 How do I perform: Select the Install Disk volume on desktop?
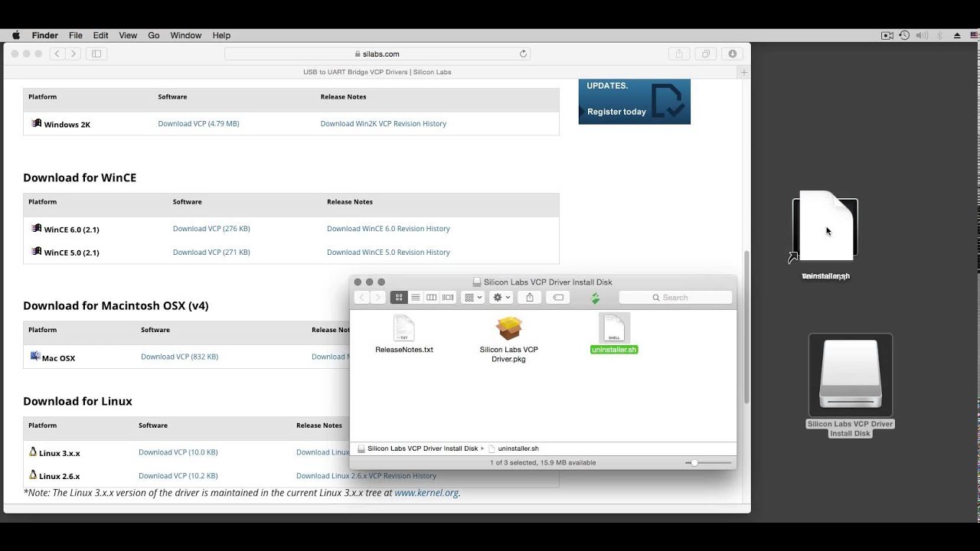click(851, 386)
